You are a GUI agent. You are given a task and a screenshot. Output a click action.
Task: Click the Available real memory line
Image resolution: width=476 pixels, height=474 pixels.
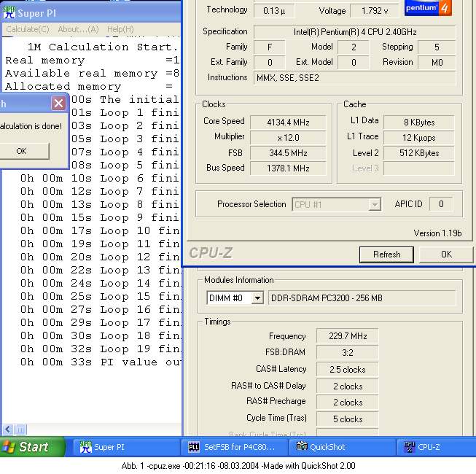(93, 73)
